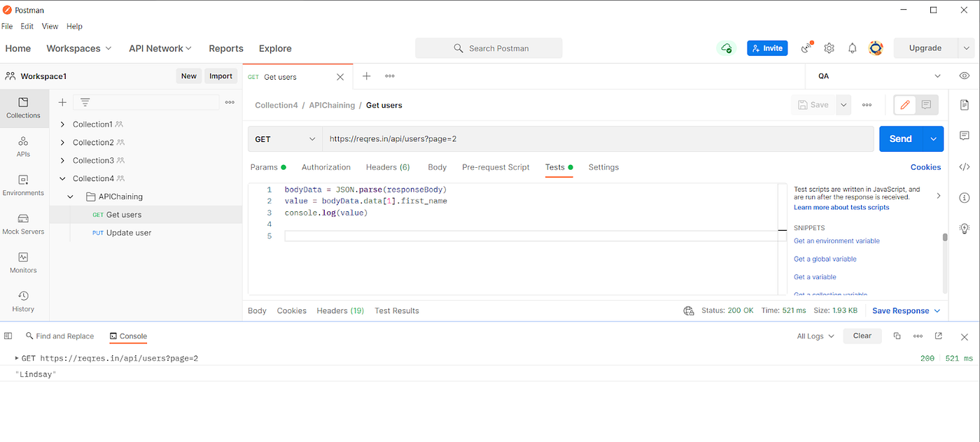
Task: Open the notifications bell
Action: pyautogui.click(x=852, y=48)
